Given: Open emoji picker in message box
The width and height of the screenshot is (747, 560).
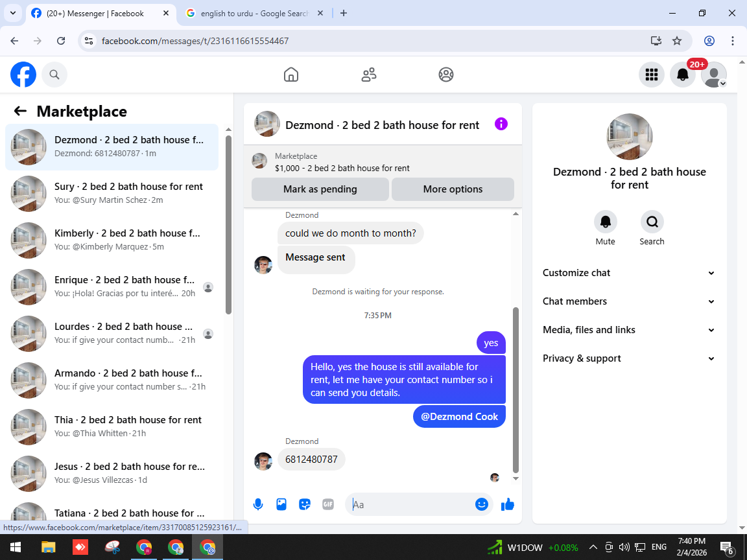Looking at the screenshot, I should [x=482, y=504].
